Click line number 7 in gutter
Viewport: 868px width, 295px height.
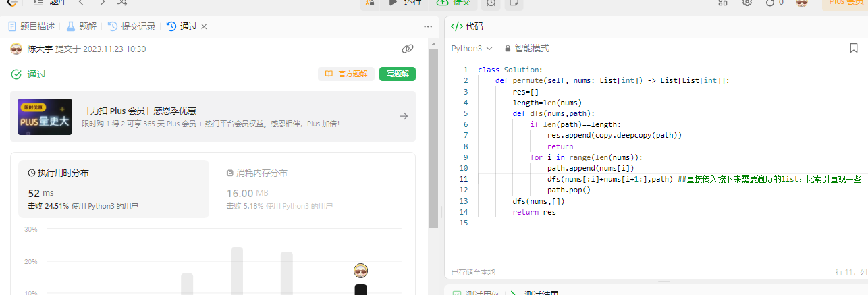coord(466,135)
